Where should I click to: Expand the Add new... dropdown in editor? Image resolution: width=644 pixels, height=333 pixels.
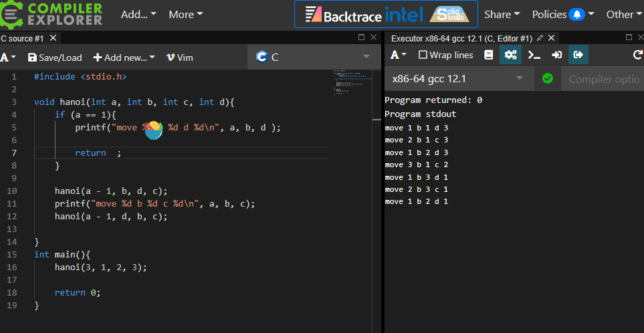pos(124,58)
